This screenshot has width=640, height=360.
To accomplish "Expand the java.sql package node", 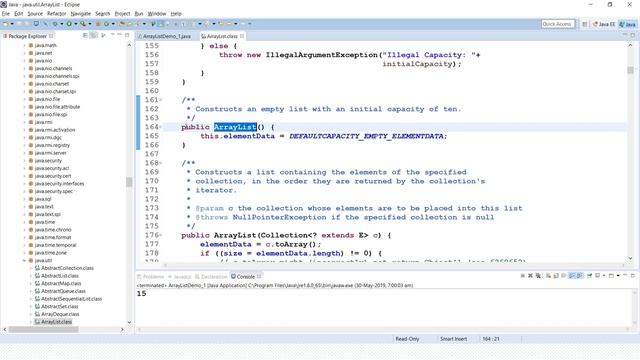I will pos(24,199).
